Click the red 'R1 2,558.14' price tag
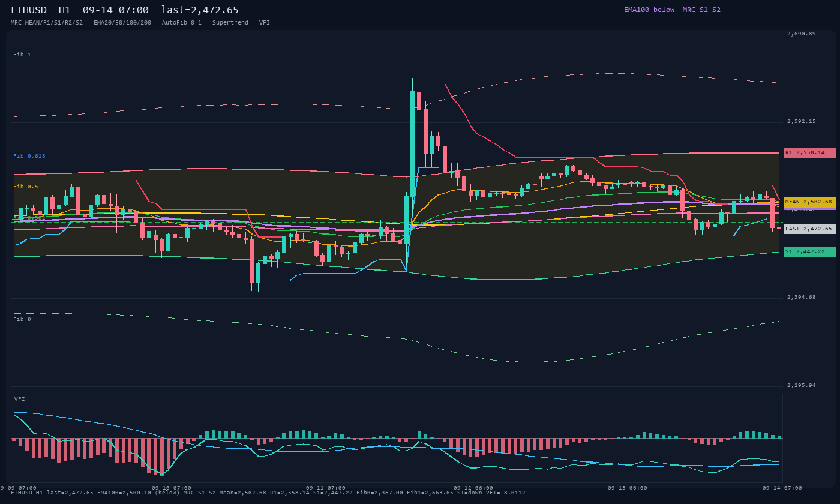The image size is (840, 504). tap(809, 152)
